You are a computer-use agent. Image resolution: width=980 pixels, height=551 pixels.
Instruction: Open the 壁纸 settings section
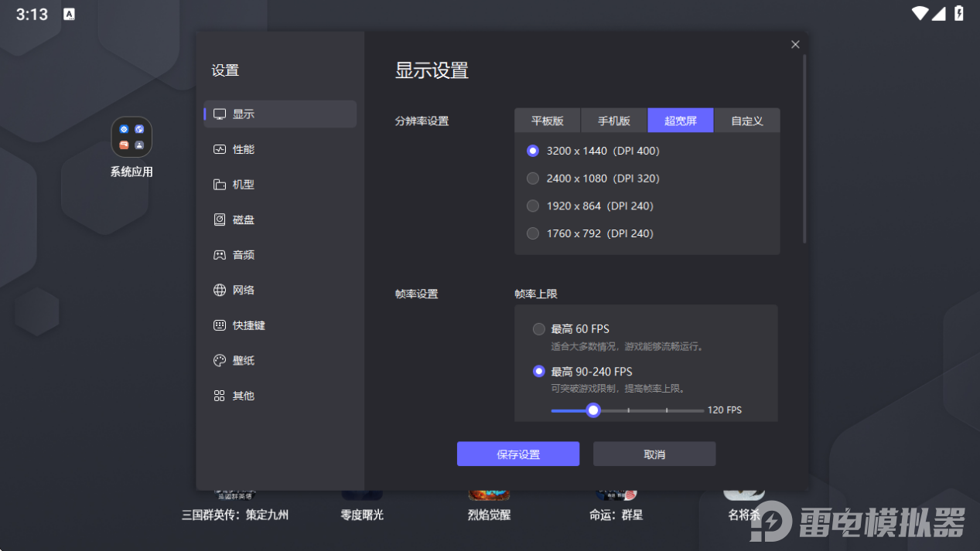(280, 360)
